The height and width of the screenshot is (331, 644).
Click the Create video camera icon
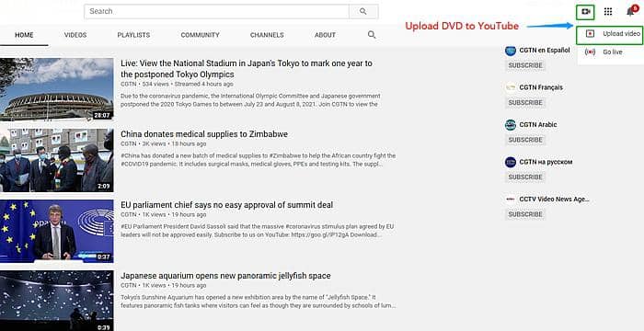[585, 12]
